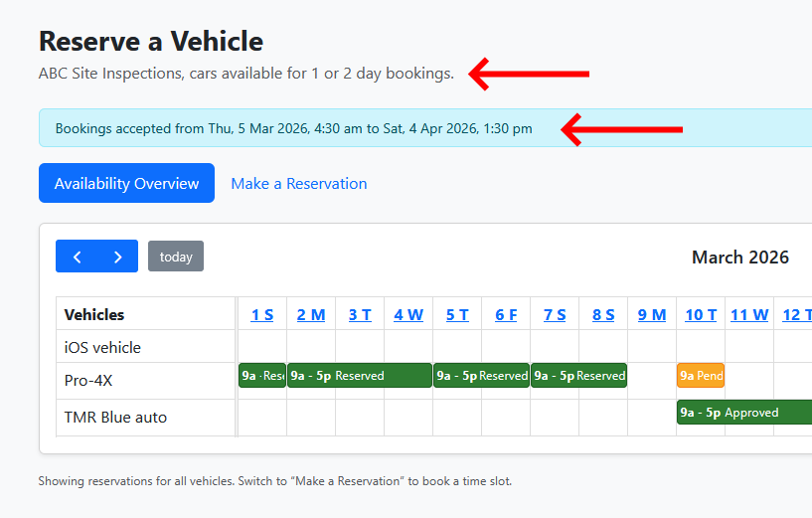Switch to Availability Overview tab

pyautogui.click(x=126, y=184)
